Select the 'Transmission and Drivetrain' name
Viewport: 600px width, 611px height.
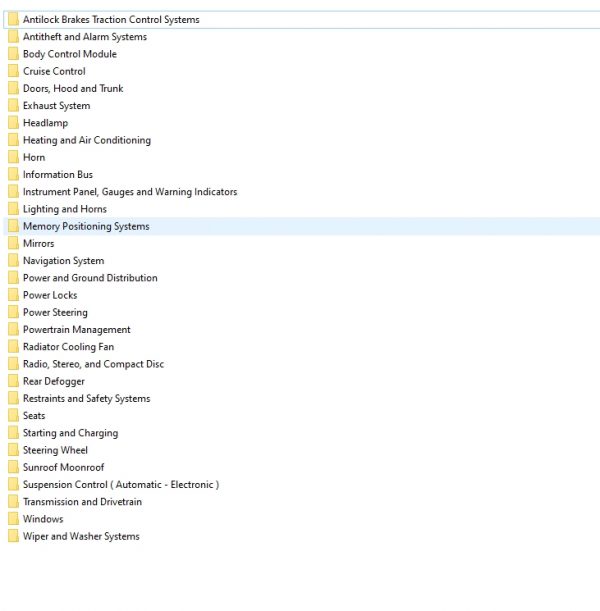(82, 502)
